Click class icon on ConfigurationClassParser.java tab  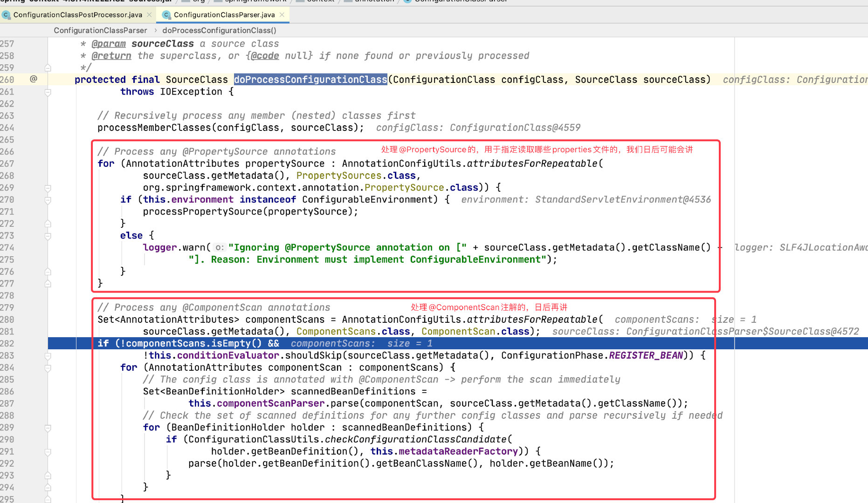click(166, 15)
